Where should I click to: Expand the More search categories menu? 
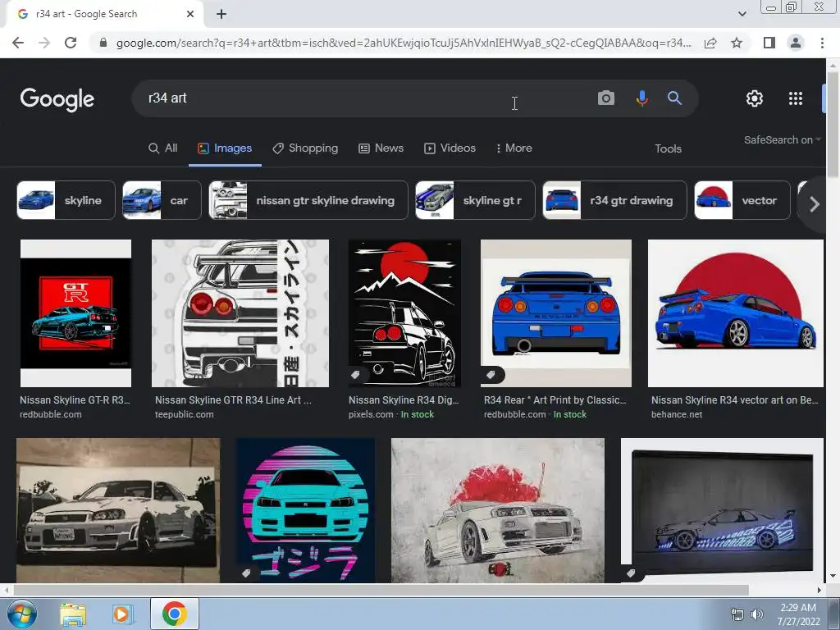(x=514, y=148)
